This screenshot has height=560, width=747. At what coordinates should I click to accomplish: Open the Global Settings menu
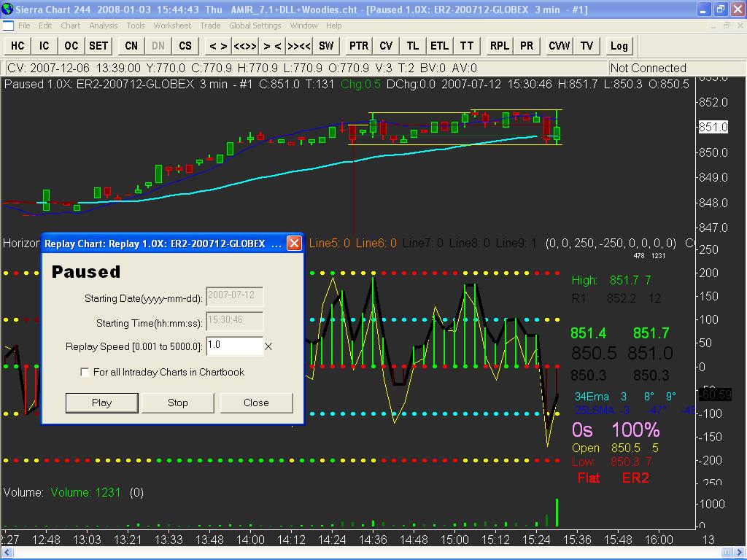click(255, 26)
